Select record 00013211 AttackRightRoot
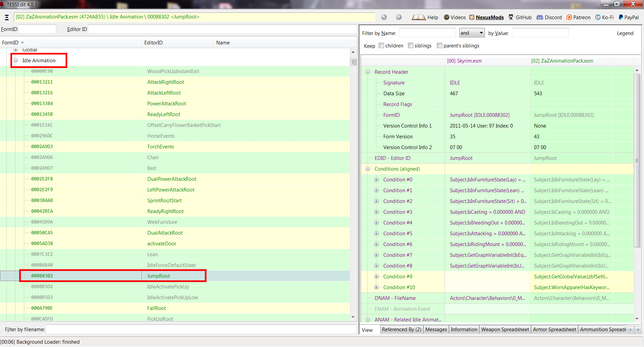 (175, 82)
